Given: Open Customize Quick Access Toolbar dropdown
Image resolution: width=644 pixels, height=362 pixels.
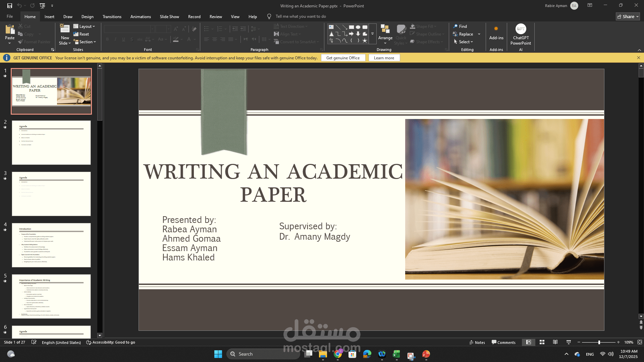Looking at the screenshot, I should pos(52,6).
